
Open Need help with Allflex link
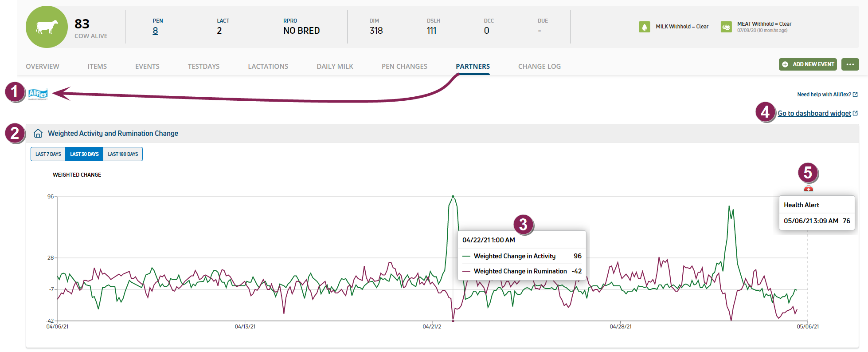click(824, 95)
